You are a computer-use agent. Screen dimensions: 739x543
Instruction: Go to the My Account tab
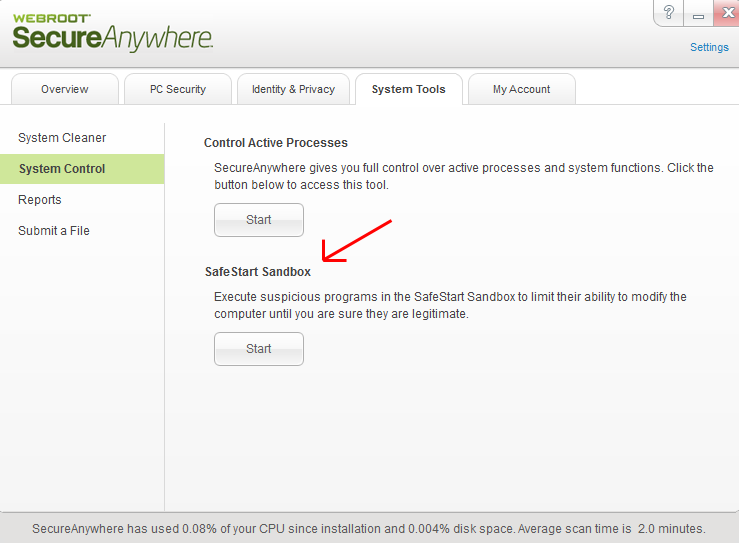coord(521,89)
